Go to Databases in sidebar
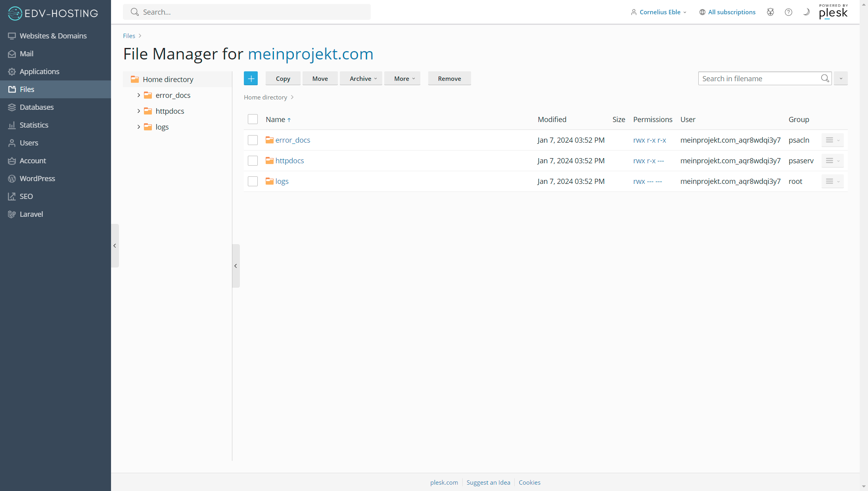 point(36,107)
